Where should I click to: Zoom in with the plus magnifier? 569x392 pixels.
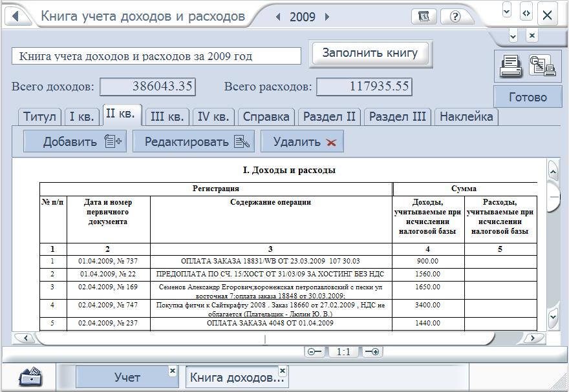coord(372,352)
